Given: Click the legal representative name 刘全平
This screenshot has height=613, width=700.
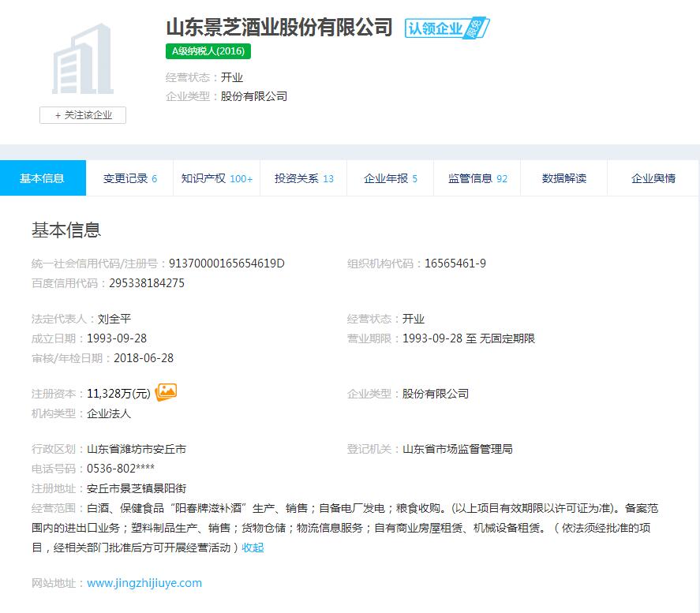Looking at the screenshot, I should point(114,319).
